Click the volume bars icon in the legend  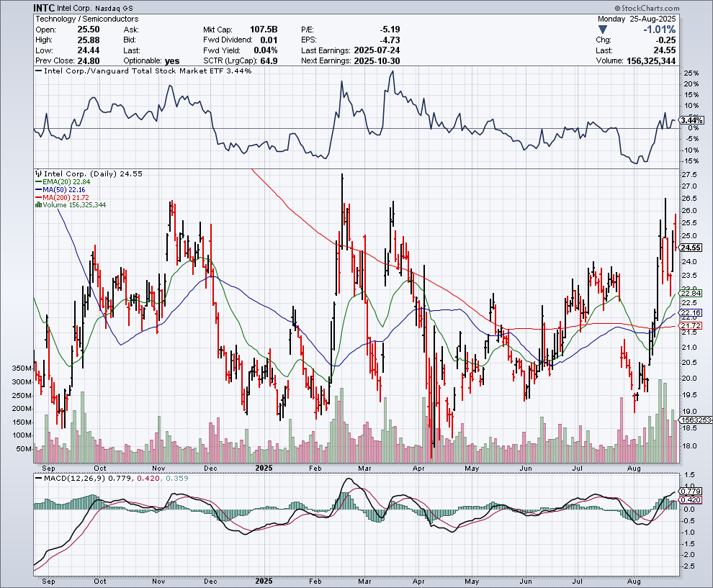[39, 205]
